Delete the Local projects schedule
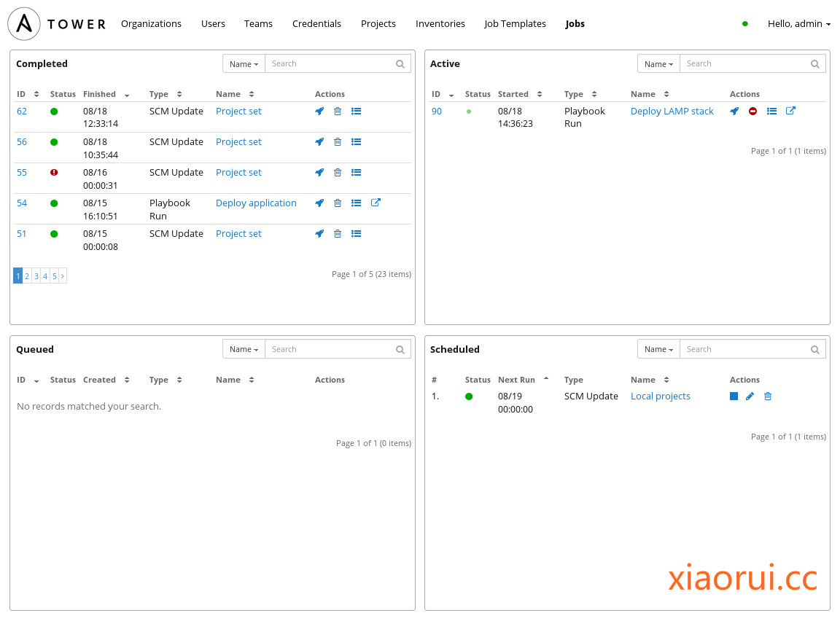This screenshot has height=629, width=840. point(768,396)
